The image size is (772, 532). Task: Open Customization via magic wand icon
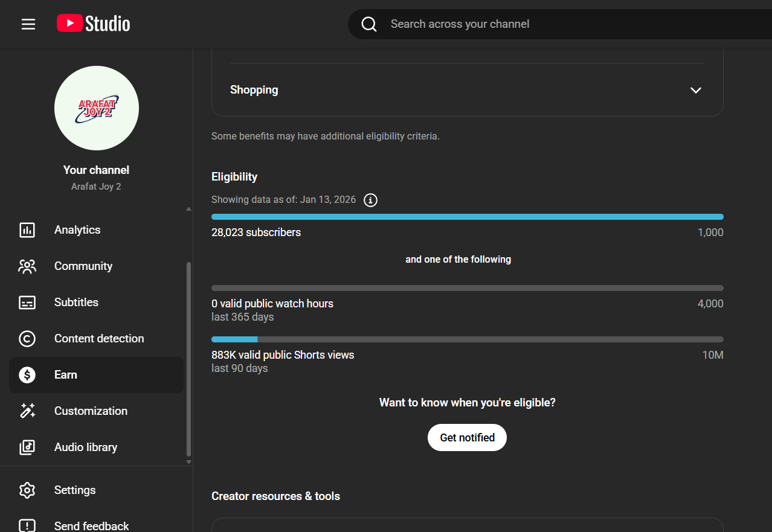tap(27, 411)
